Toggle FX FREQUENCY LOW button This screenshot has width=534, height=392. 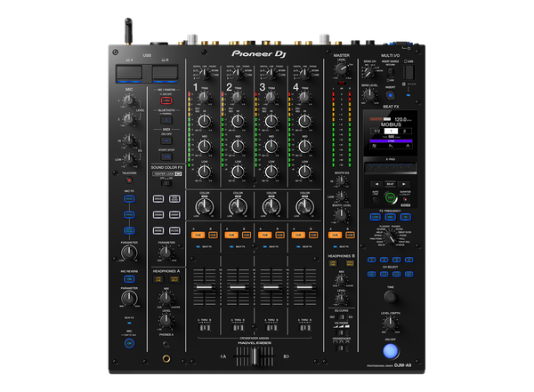coord(375,217)
